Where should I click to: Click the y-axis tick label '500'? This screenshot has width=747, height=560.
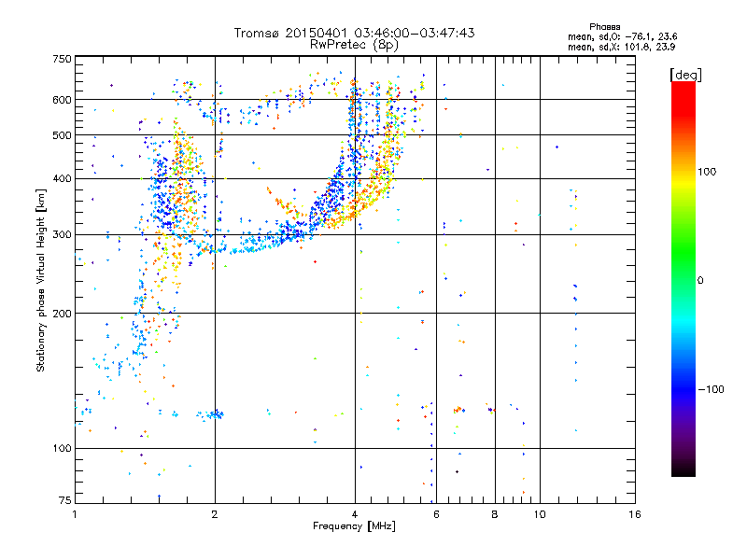click(x=62, y=135)
